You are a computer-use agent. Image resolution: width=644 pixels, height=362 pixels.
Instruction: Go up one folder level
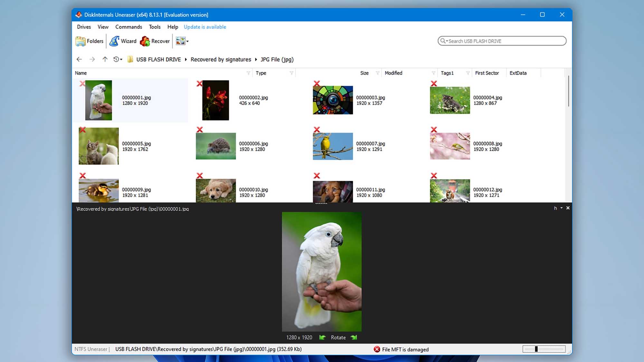coord(105,60)
